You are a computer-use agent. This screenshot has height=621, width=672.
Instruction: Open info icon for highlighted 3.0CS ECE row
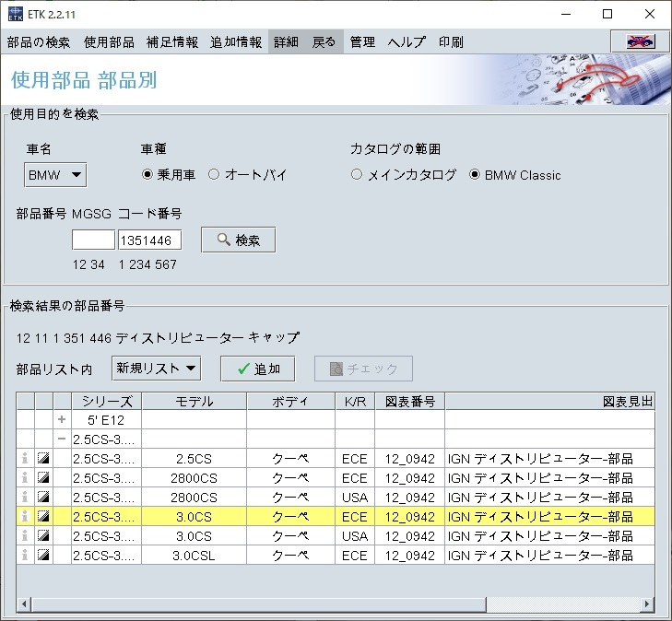pos(25,517)
